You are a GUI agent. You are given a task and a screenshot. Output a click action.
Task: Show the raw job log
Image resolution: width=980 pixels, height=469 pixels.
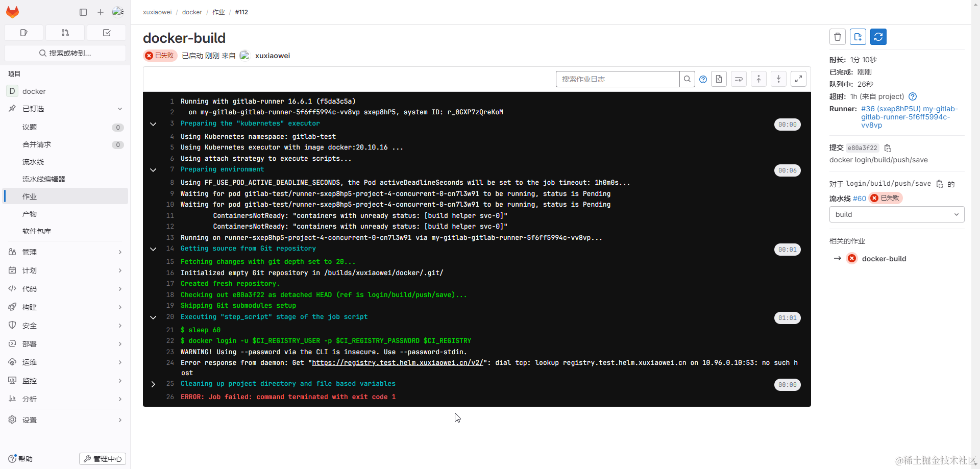click(719, 79)
